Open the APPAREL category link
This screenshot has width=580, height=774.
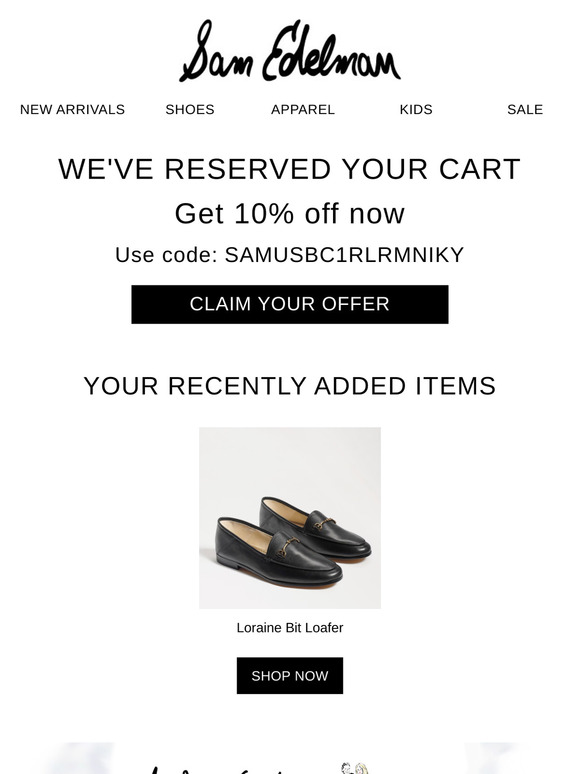point(303,110)
